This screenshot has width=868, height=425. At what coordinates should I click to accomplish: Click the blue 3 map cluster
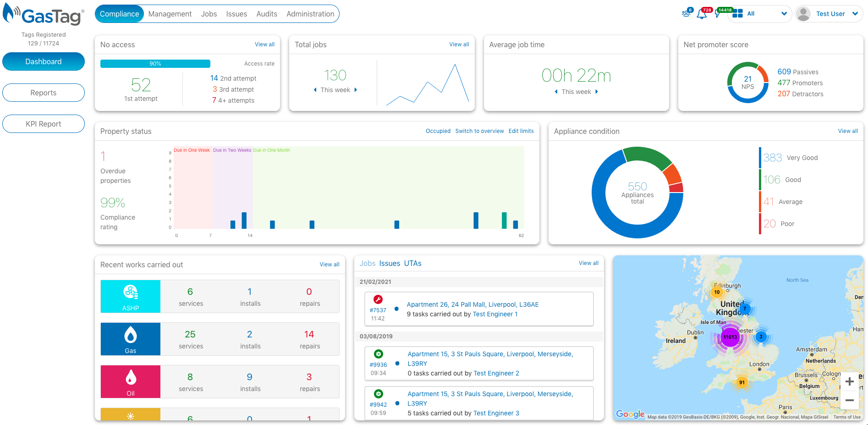pyautogui.click(x=761, y=337)
